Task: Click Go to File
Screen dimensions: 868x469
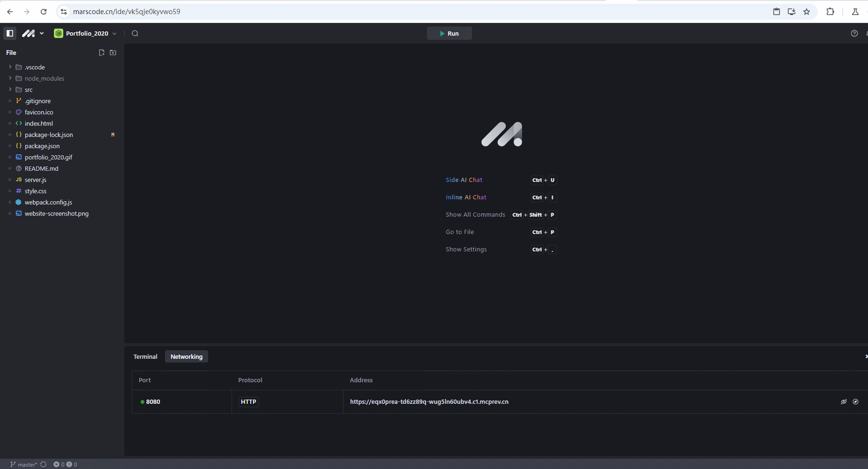Action: 460,232
